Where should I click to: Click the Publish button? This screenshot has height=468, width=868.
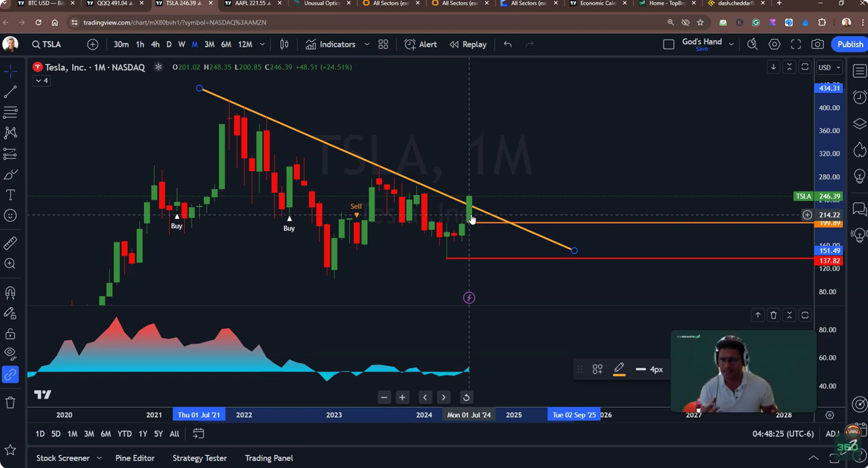pyautogui.click(x=850, y=44)
